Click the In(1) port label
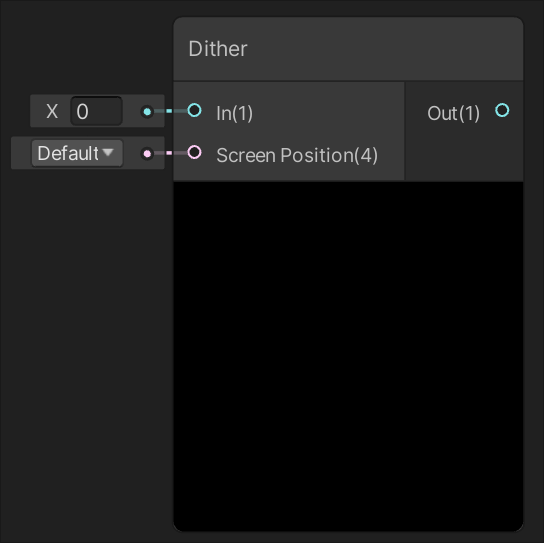 point(235,113)
